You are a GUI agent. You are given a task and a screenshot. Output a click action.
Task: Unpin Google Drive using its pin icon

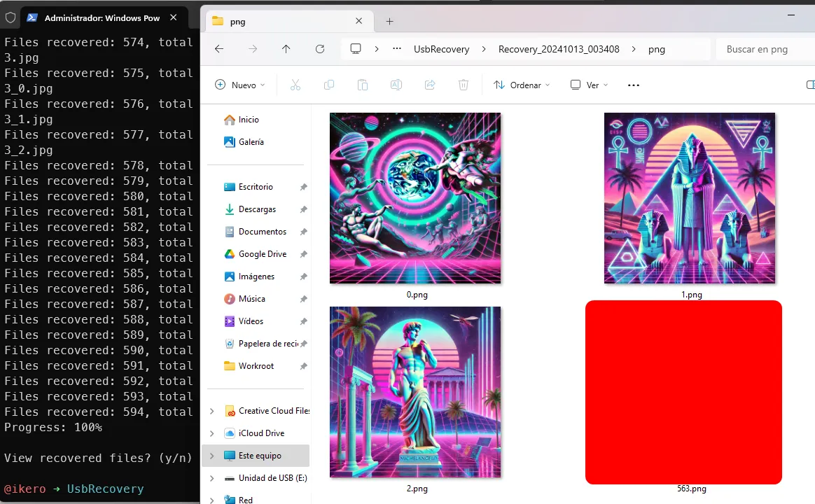pyautogui.click(x=304, y=254)
